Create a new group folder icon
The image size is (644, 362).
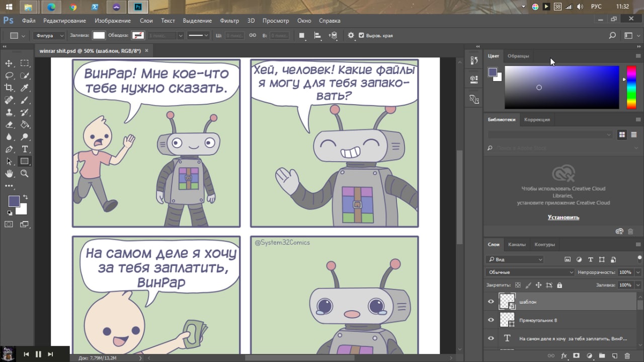click(602, 355)
